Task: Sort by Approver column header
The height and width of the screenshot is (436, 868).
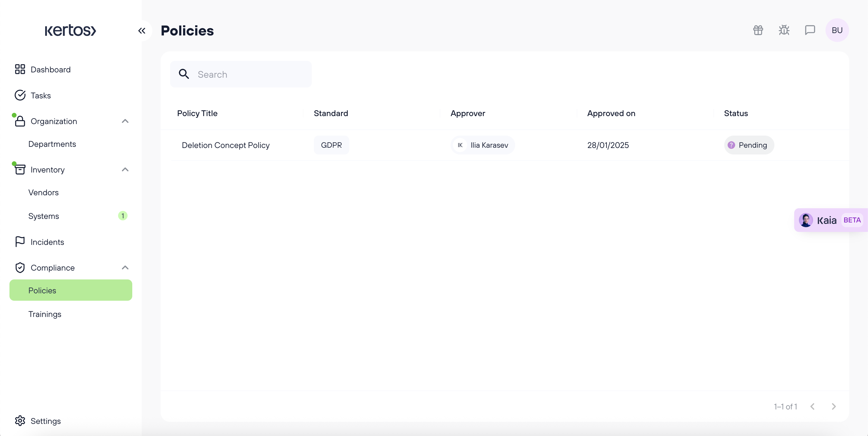Action: tap(468, 113)
